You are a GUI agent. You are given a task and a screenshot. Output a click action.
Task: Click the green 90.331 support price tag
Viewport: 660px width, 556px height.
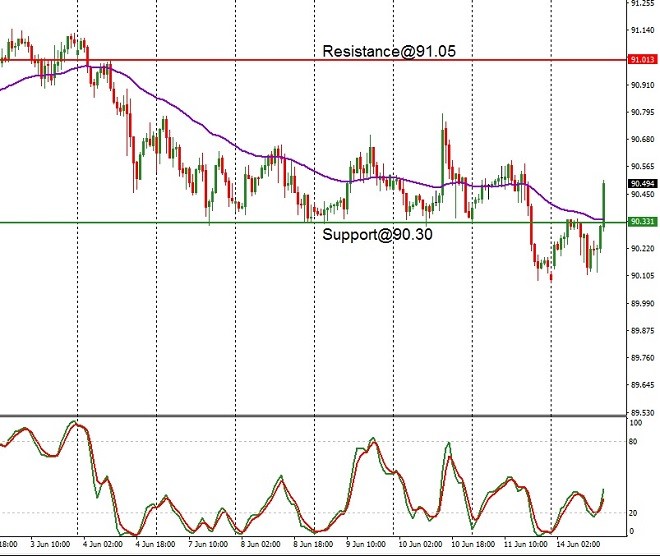[642, 221]
